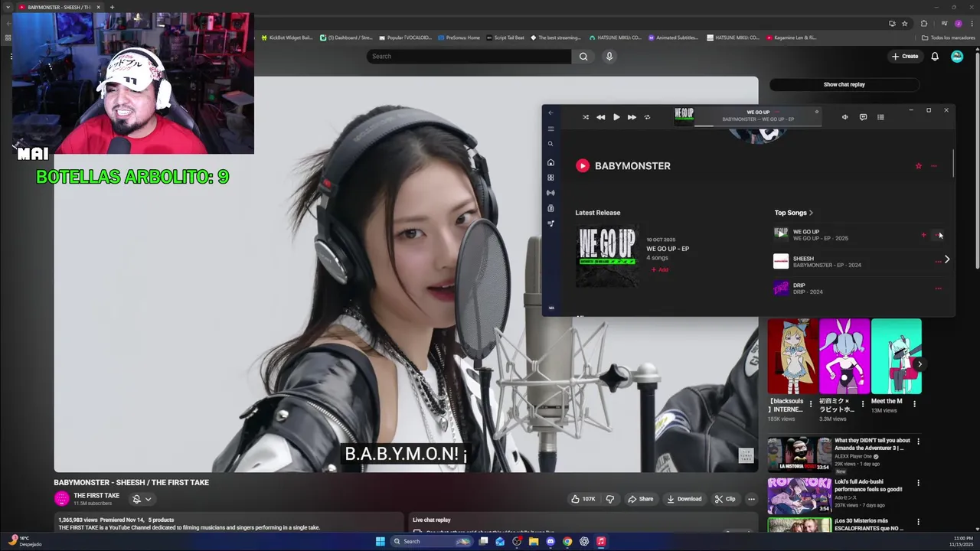Open Apple Music from the taskbar
The width and height of the screenshot is (980, 551).
pyautogui.click(x=601, y=541)
